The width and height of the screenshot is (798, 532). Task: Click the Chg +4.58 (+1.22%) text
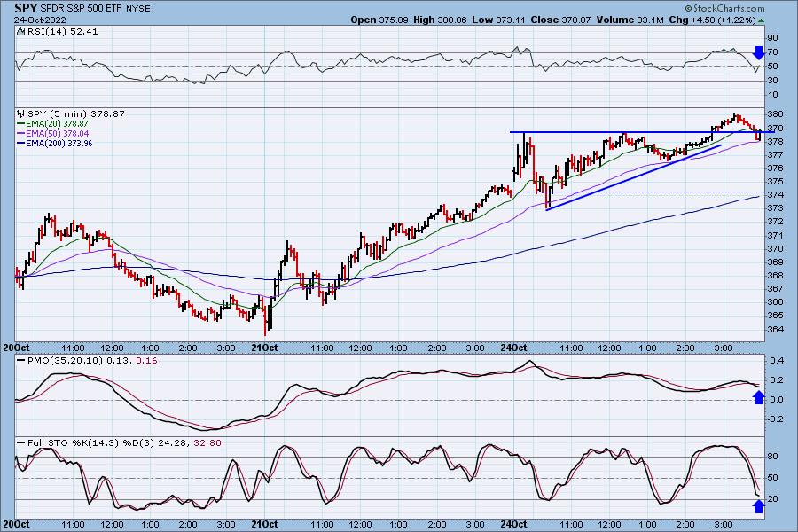click(x=713, y=20)
